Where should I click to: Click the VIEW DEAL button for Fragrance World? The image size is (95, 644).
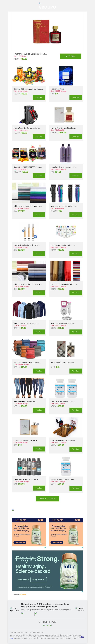click(71, 56)
